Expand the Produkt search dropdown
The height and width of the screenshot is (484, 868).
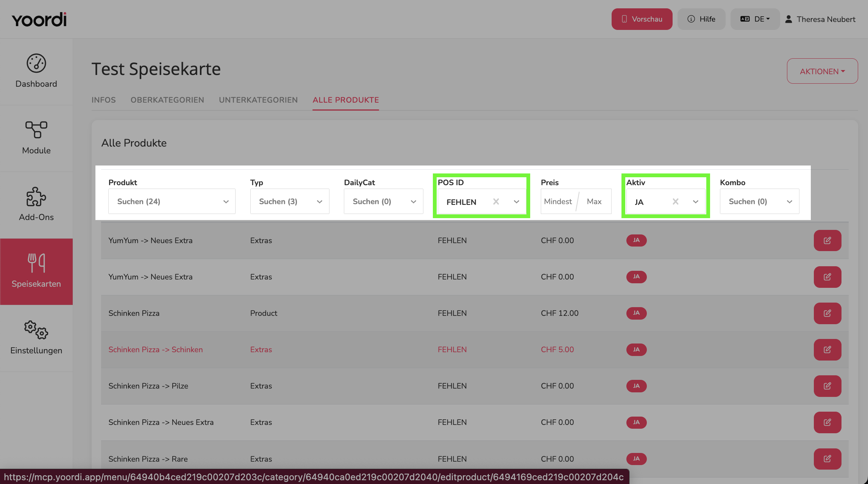point(172,201)
